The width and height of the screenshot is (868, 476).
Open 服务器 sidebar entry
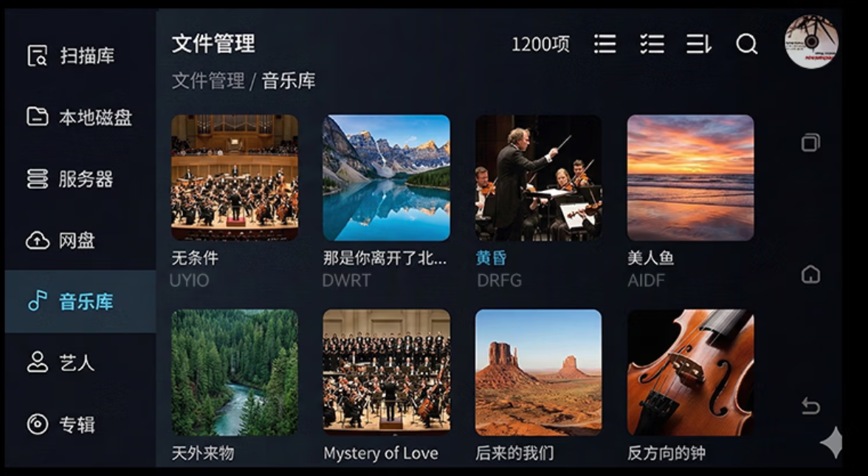(x=80, y=179)
